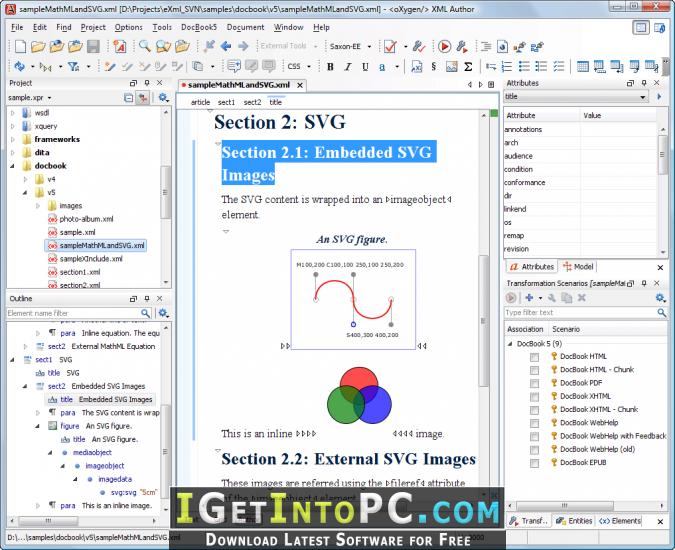Check the DocBook PDF scenario checkbox
This screenshot has height=550, width=675.
(534, 383)
